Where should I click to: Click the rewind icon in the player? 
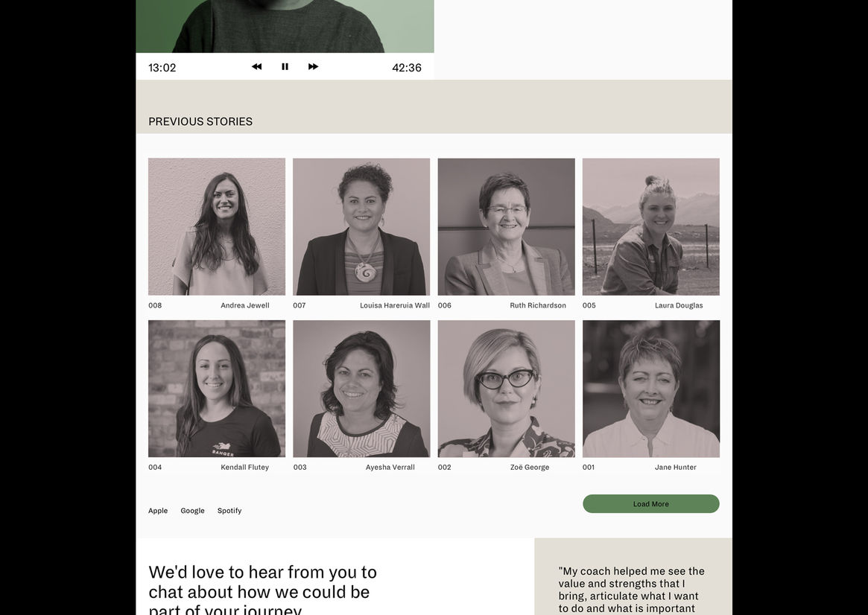[x=257, y=67]
